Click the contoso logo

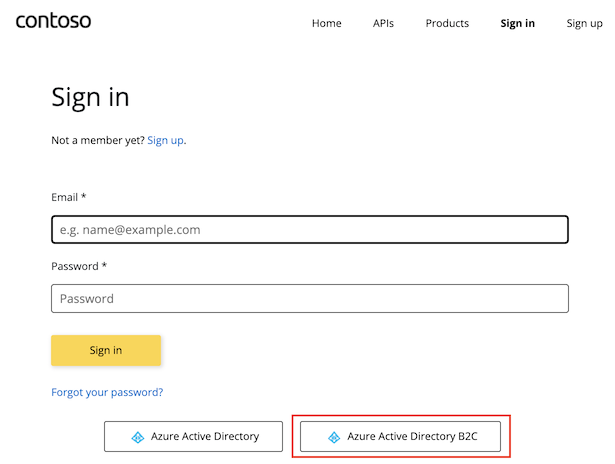(x=53, y=21)
